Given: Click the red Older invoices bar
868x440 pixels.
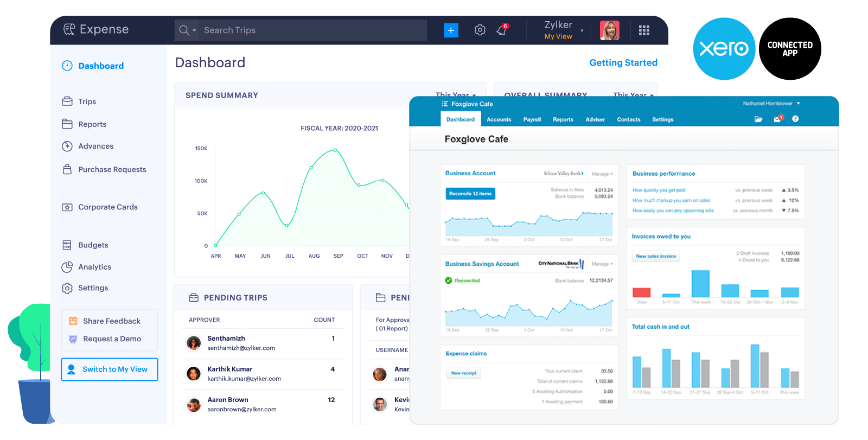Looking at the screenshot, I should point(642,292).
